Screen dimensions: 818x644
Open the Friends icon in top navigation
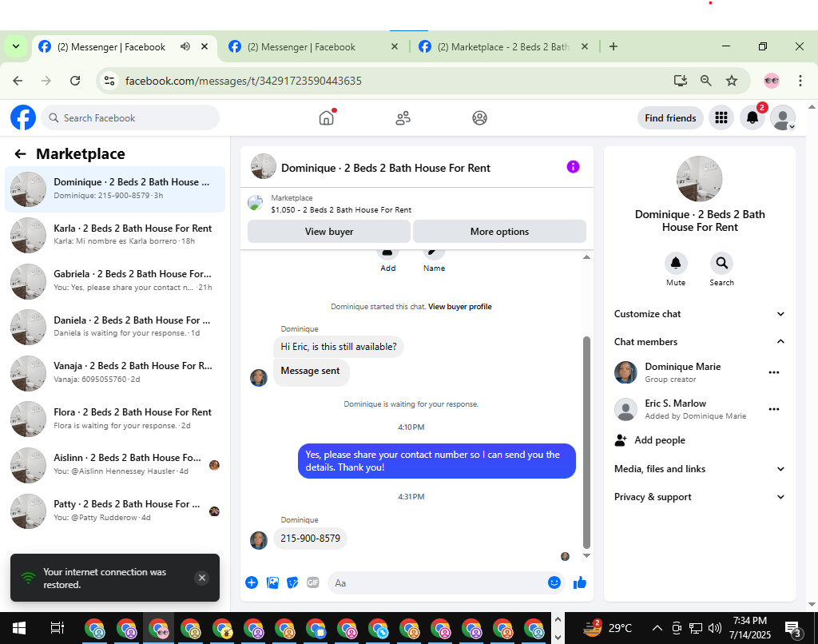coord(403,118)
